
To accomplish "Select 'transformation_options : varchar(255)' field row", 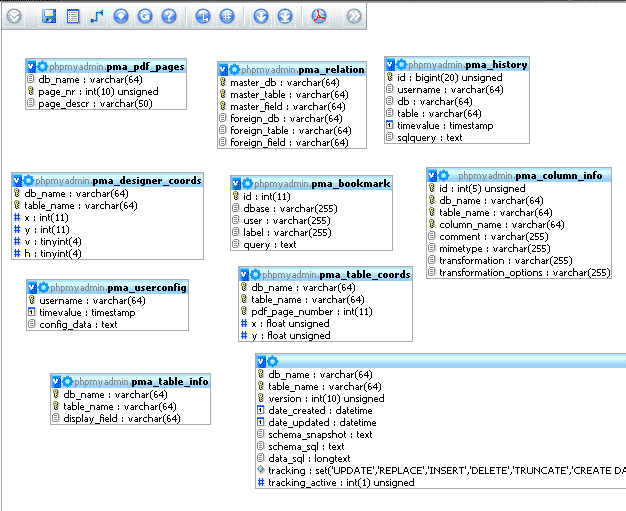I will (519, 273).
